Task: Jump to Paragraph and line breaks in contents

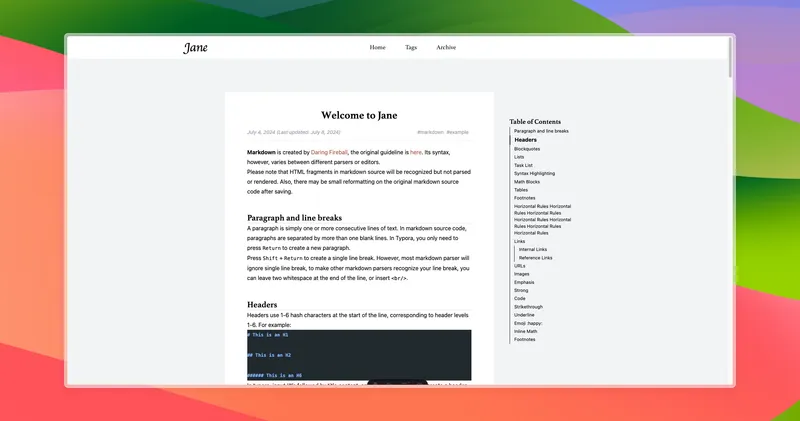Action: click(x=541, y=131)
